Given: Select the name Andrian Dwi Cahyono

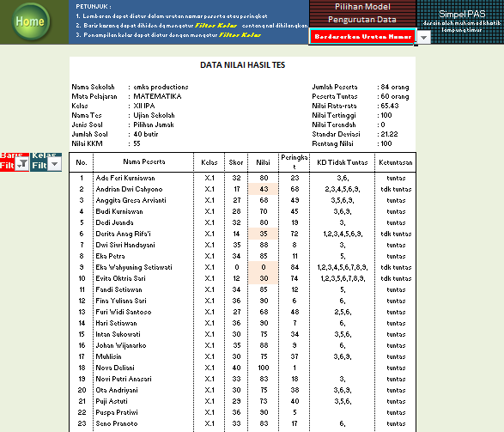Looking at the screenshot, I should pos(129,189).
